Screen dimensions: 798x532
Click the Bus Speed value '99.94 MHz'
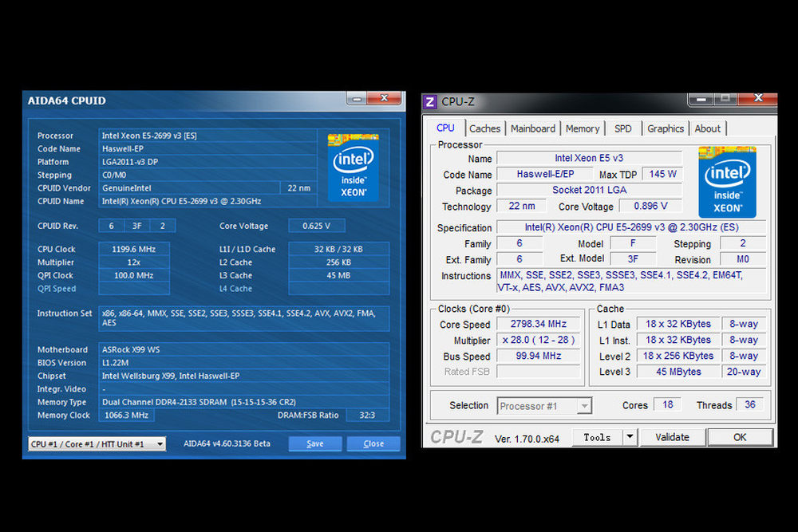click(539, 356)
